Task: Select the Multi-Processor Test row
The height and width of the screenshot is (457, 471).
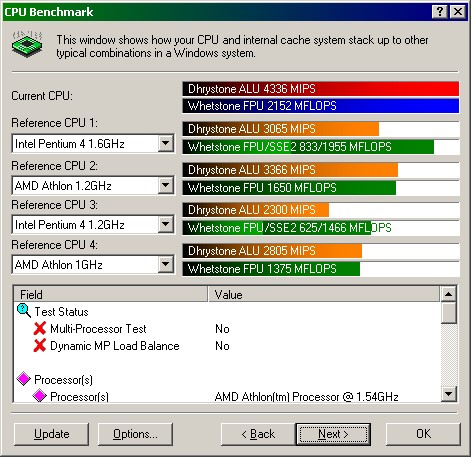Action: pos(227,329)
